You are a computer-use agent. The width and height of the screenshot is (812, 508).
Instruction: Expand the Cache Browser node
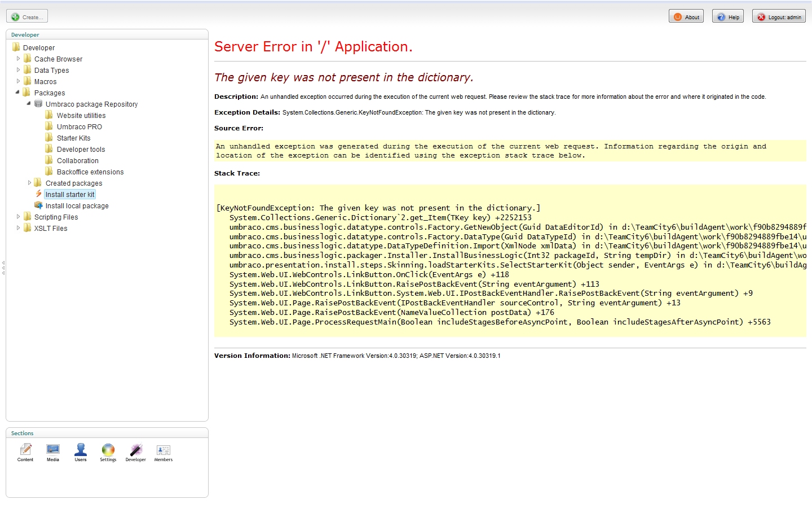coord(18,59)
